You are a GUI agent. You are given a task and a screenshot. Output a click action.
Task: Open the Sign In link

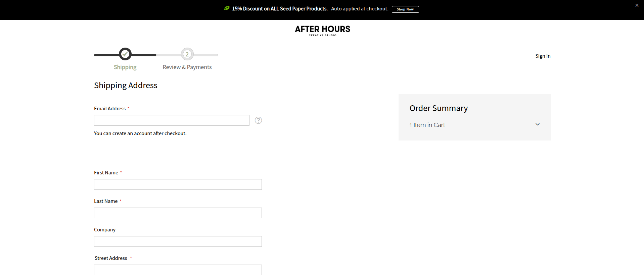[543, 56]
